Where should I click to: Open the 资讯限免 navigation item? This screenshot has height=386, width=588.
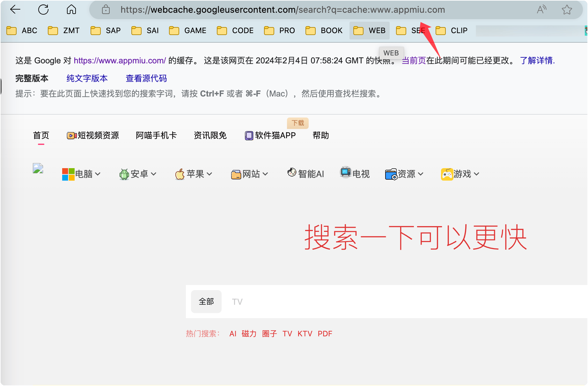click(x=209, y=135)
